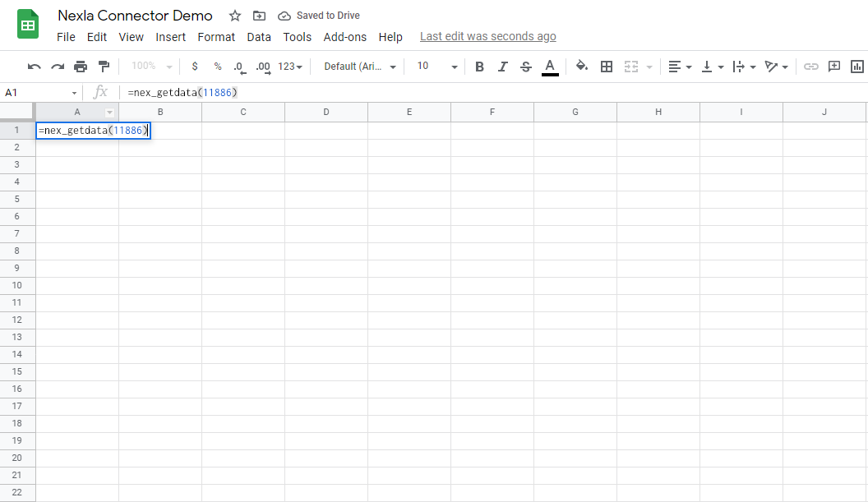The height and width of the screenshot is (502, 868).
Task: Select row 1 header
Action: [x=17, y=130]
